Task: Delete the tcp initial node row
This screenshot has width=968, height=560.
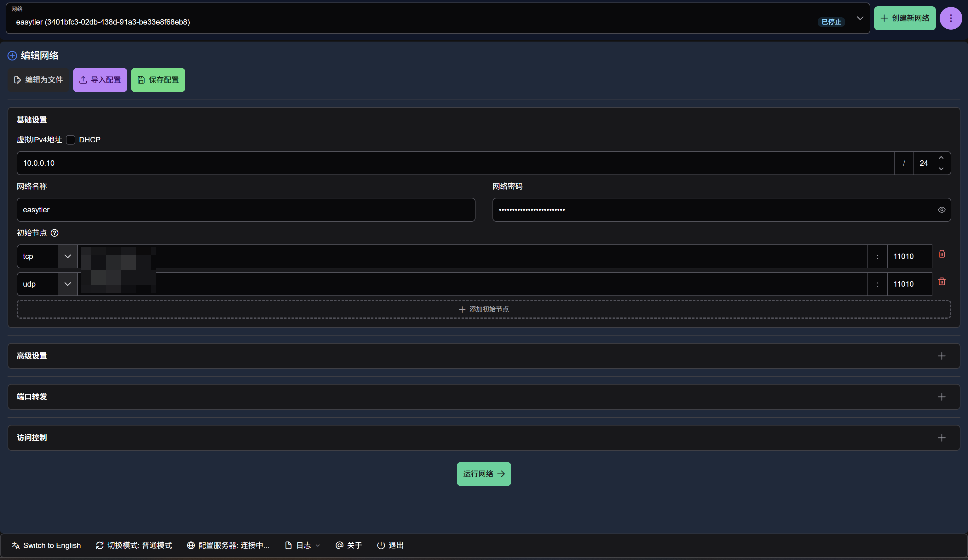Action: 942,254
